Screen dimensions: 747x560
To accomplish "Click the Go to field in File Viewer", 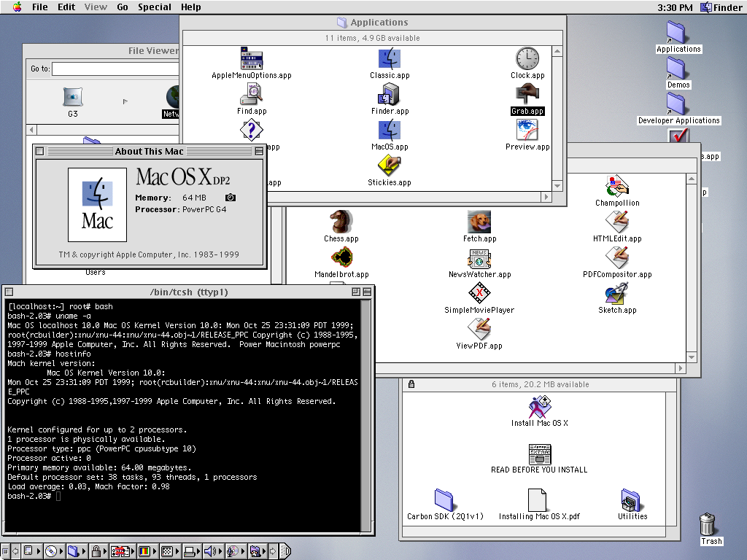I will (115, 69).
